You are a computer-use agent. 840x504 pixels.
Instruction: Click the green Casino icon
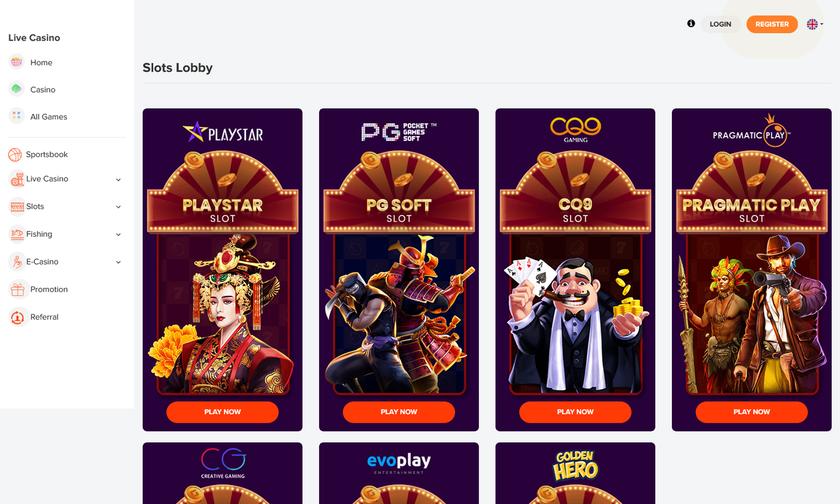tap(16, 89)
